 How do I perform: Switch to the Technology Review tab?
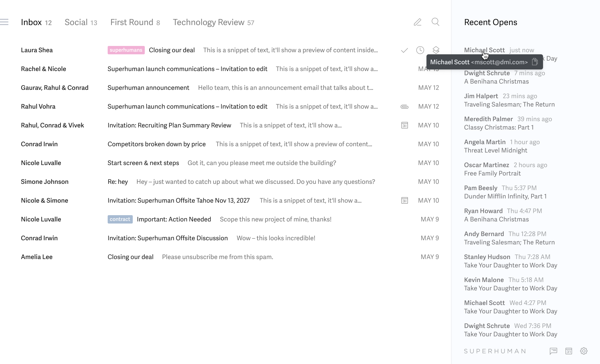tap(214, 22)
